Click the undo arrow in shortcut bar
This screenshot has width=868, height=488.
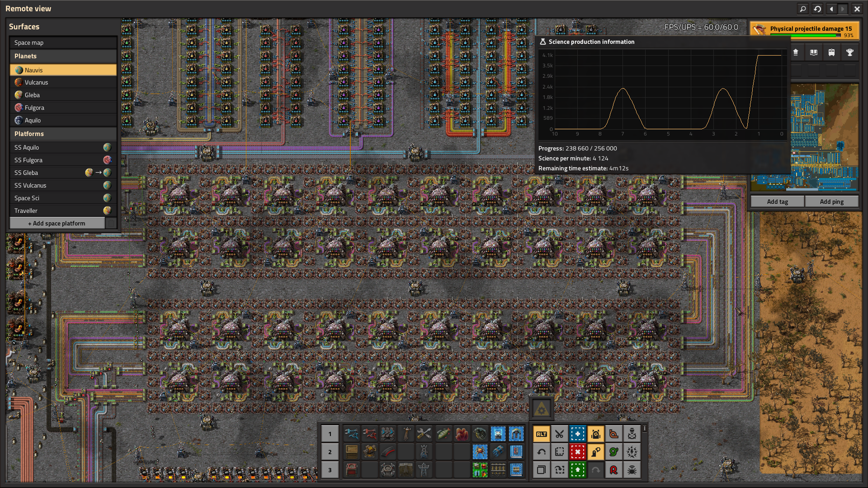coord(541,452)
